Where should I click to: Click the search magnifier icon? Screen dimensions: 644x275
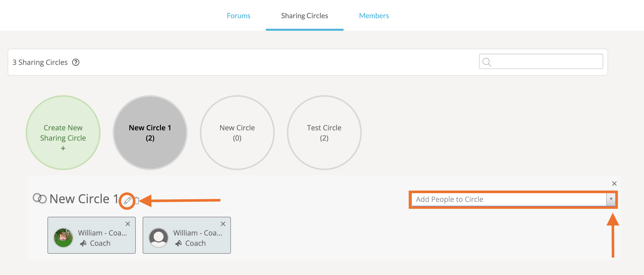486,62
